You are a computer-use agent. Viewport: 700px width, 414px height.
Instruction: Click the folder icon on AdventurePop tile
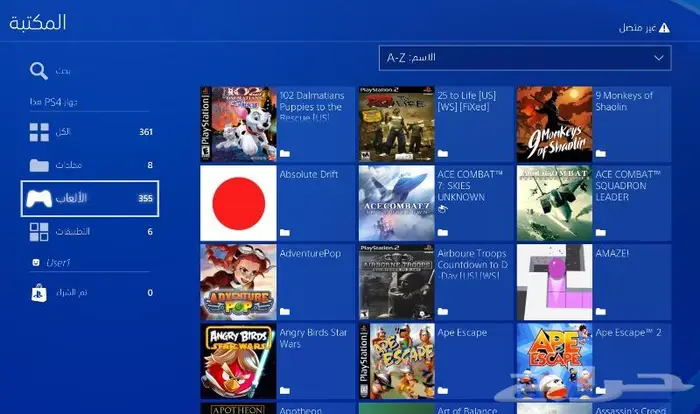click(285, 312)
